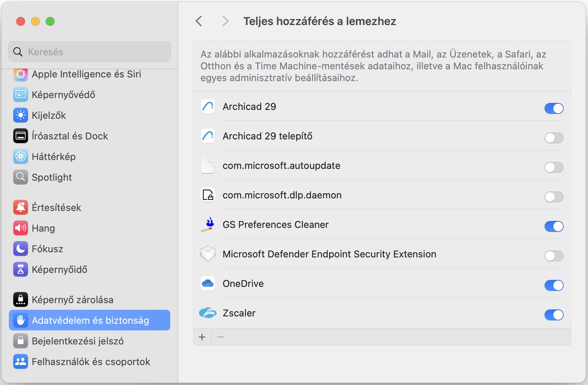Image resolution: width=588 pixels, height=385 pixels.
Task: Select Kijelzők in the sidebar
Action: 90,115
